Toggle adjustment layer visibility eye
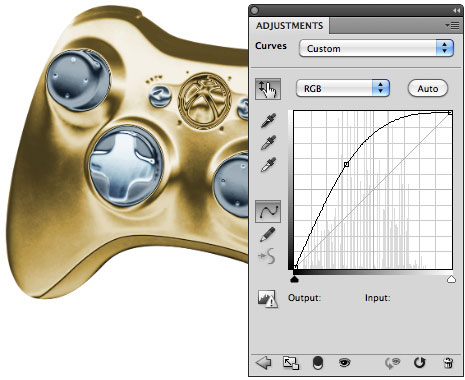This screenshot has width=465, height=380. 345,362
